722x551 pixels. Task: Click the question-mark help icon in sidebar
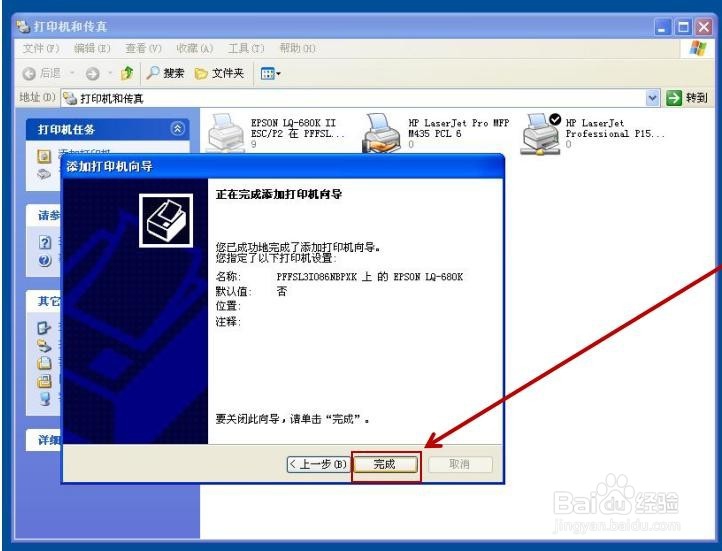(45, 243)
